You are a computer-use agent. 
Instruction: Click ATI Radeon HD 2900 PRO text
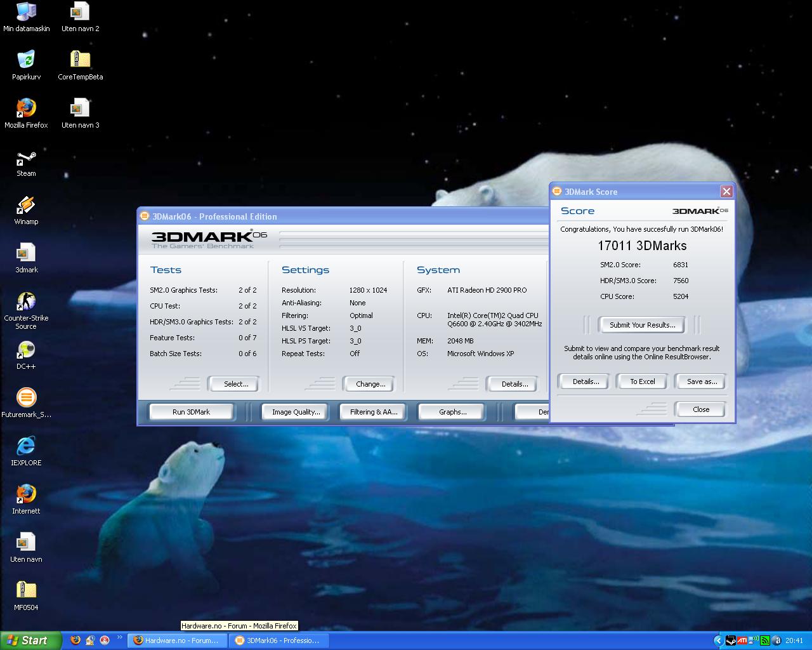[x=487, y=290]
